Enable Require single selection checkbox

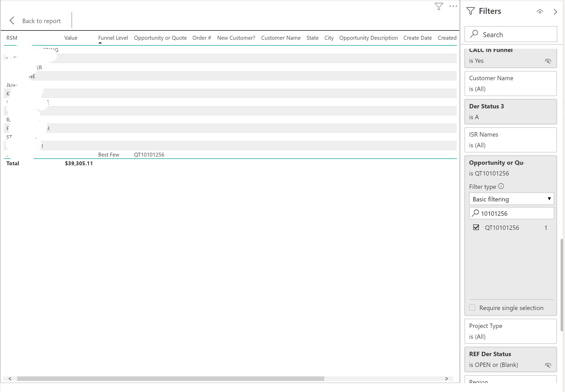[472, 308]
